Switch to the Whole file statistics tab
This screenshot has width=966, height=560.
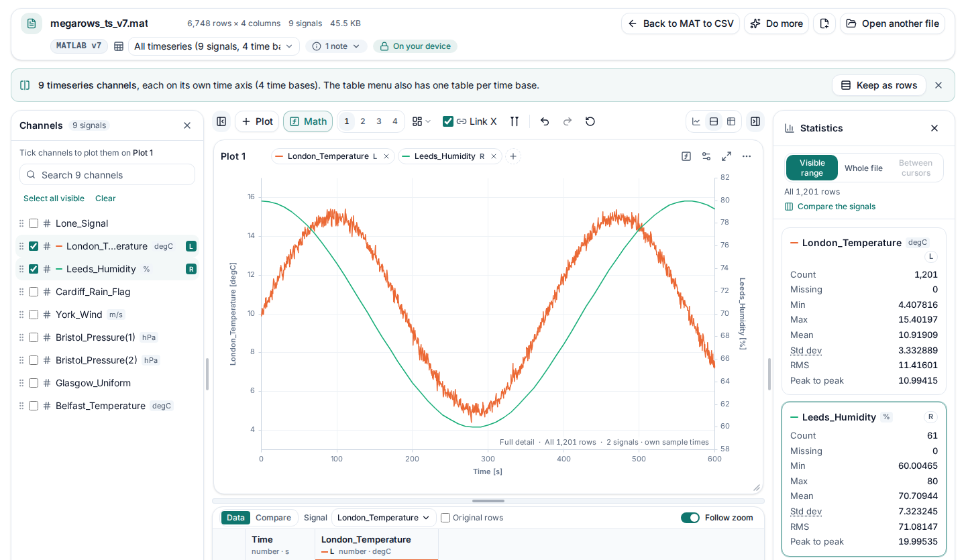pos(863,168)
